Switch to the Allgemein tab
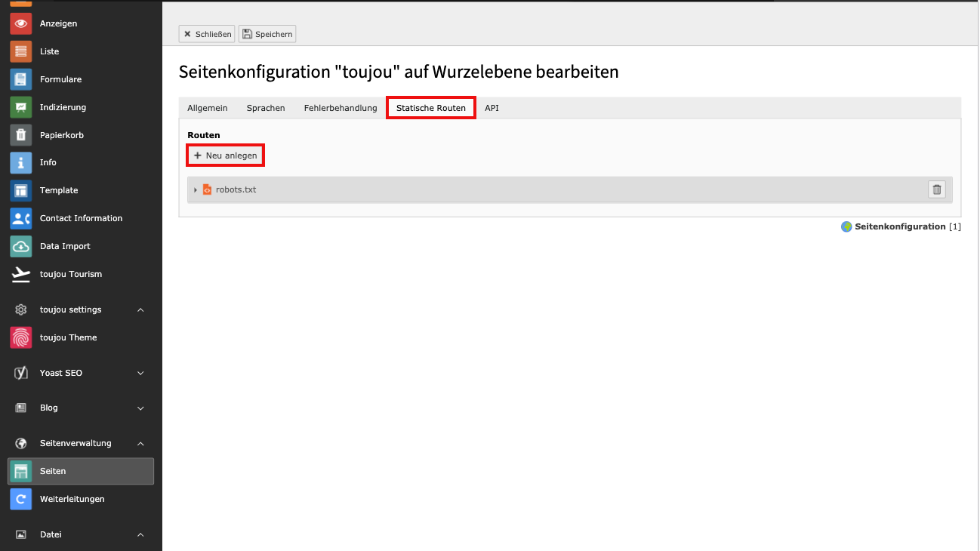 pos(207,108)
